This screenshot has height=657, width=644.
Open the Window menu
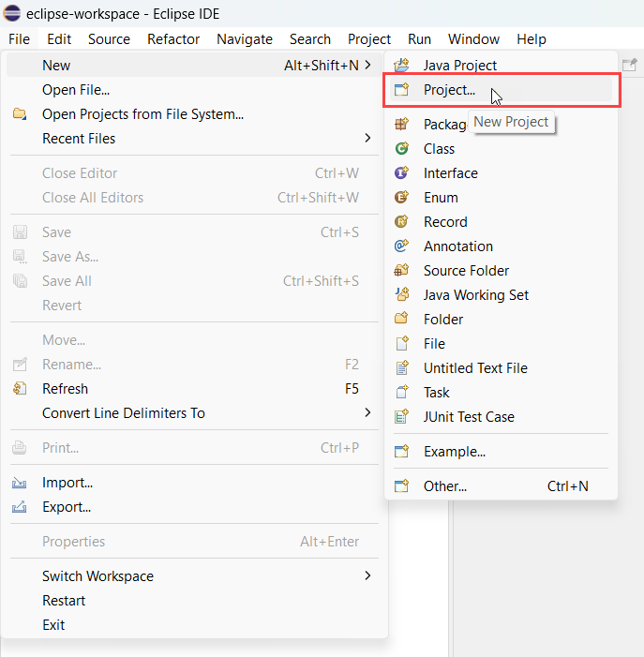coord(473,39)
